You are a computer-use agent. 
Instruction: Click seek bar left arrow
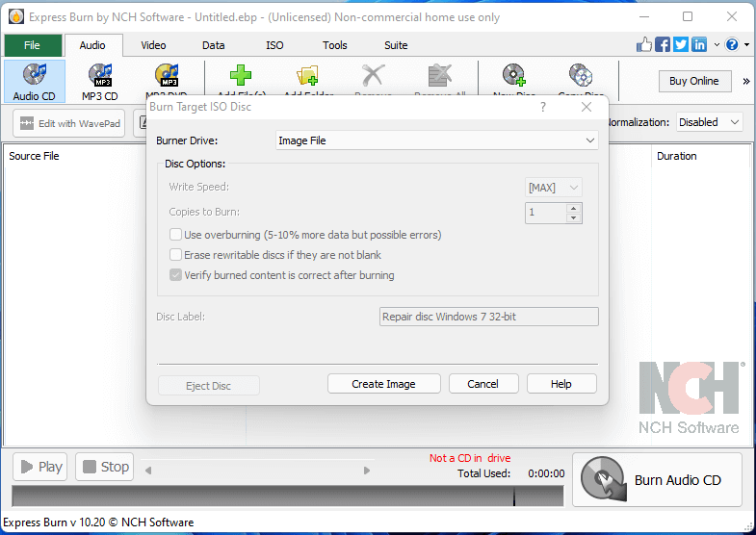tap(148, 471)
